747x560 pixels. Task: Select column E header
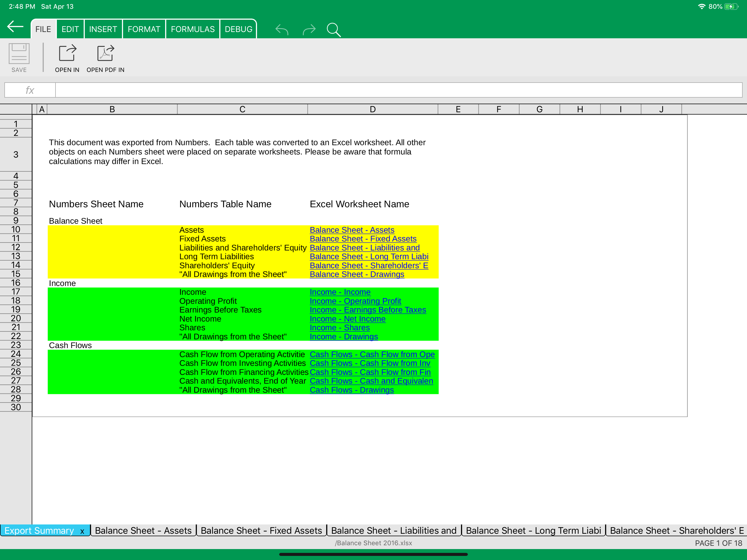(x=458, y=109)
